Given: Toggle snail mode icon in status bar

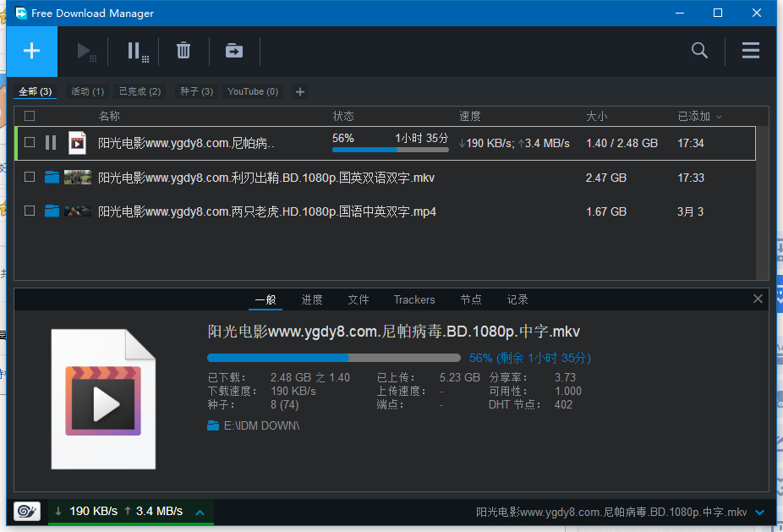Looking at the screenshot, I should 27,511.
